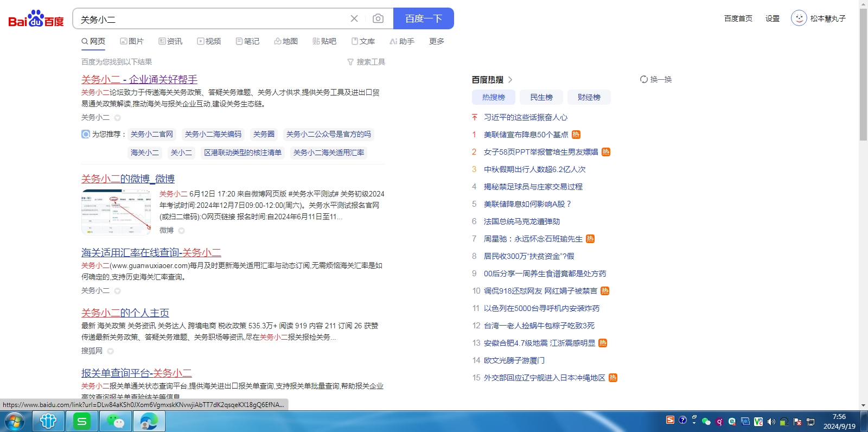Open pinned topic 习近平的这些话振奋人心
868x432 pixels.
[526, 117]
